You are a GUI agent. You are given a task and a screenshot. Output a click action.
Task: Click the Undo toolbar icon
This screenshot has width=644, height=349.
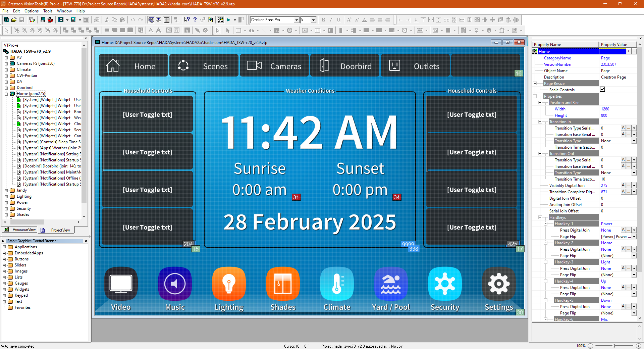(x=132, y=19)
